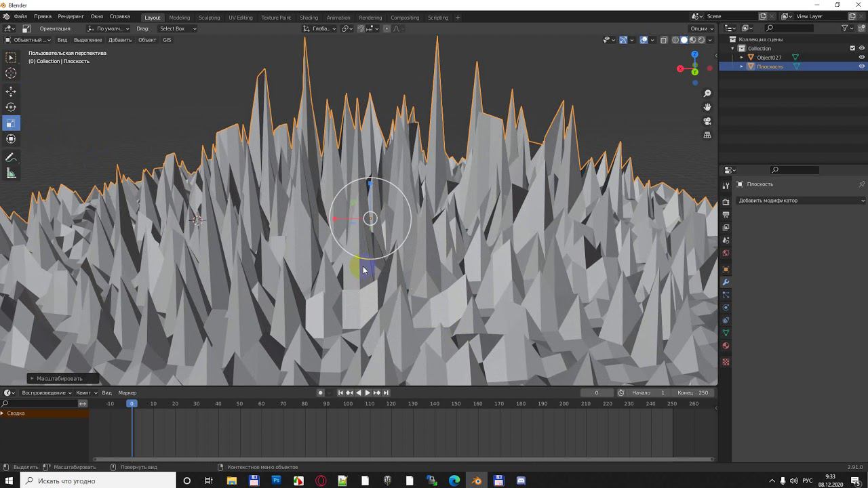The image size is (868, 488).
Task: Open the Рендеринг menu
Action: pos(71,16)
